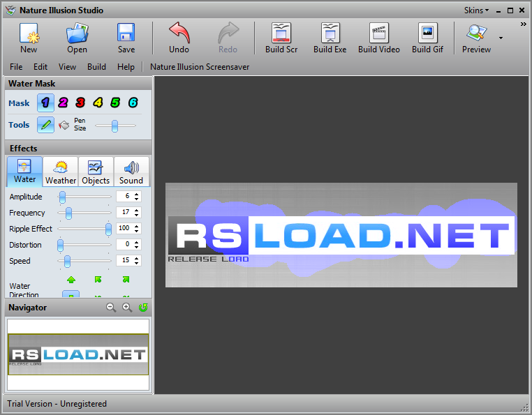Build a screensaver with Build Scr
Viewport: 532px width, 415px height.
click(x=281, y=38)
